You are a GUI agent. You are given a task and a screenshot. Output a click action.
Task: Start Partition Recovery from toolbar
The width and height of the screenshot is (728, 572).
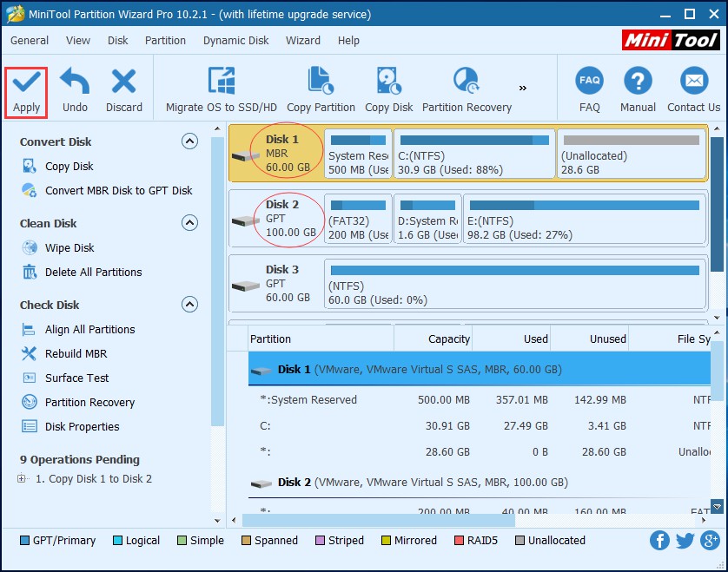coord(467,91)
